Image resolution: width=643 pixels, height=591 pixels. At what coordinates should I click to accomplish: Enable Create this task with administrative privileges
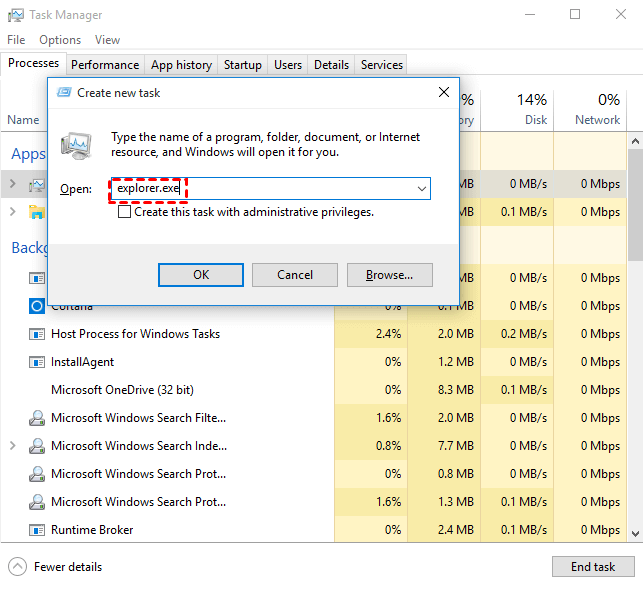pyautogui.click(x=124, y=212)
